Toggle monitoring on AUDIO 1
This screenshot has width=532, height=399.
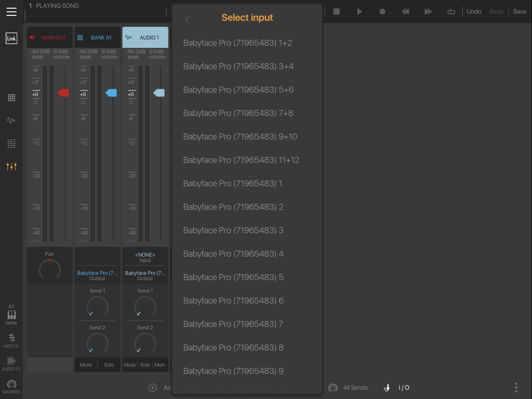tap(160, 365)
